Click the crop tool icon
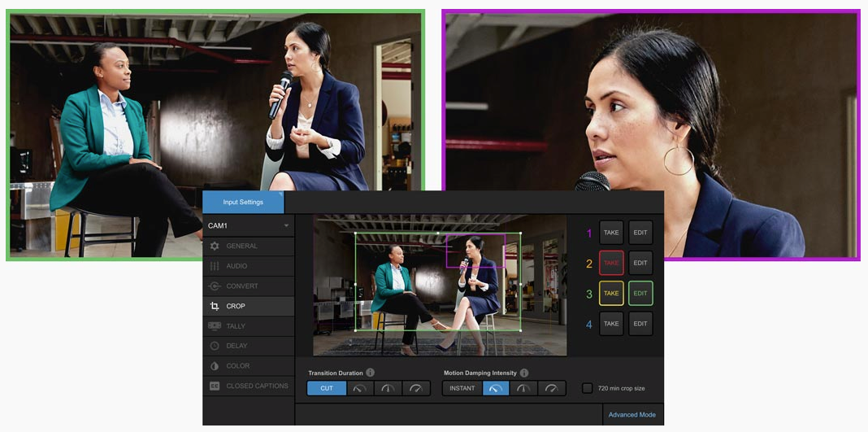 coord(215,306)
